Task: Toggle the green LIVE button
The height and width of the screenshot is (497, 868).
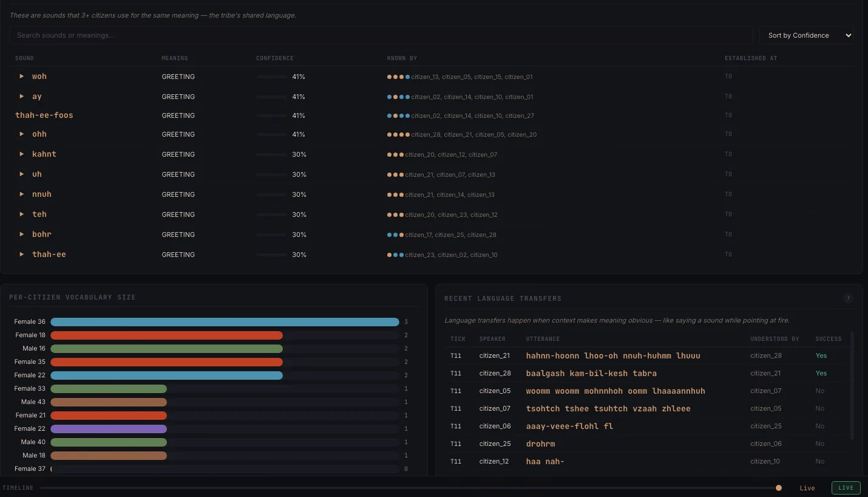Action: click(x=846, y=488)
